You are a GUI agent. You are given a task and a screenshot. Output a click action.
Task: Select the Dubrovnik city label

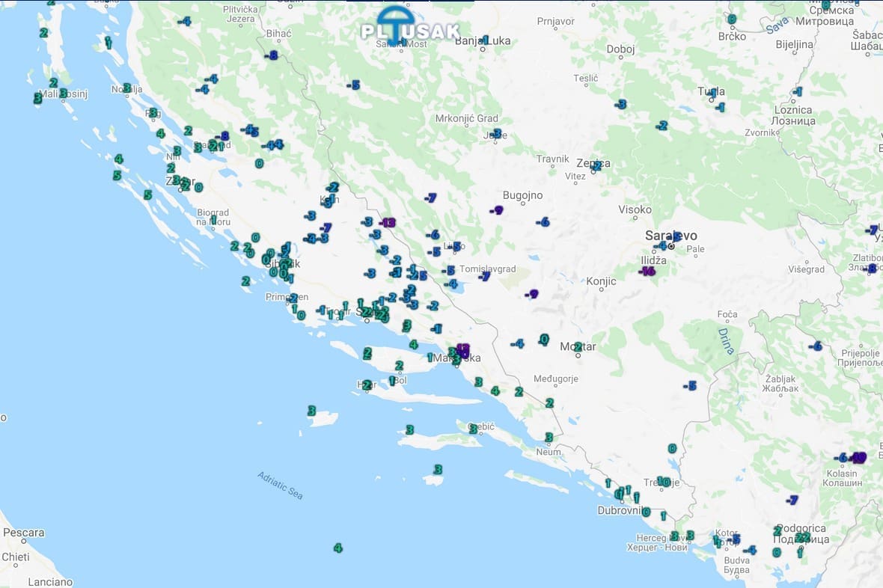click(623, 510)
